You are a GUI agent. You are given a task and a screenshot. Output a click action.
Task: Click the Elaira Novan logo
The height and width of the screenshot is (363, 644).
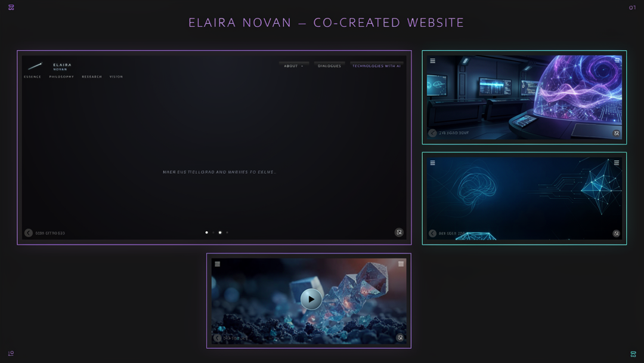pos(49,66)
